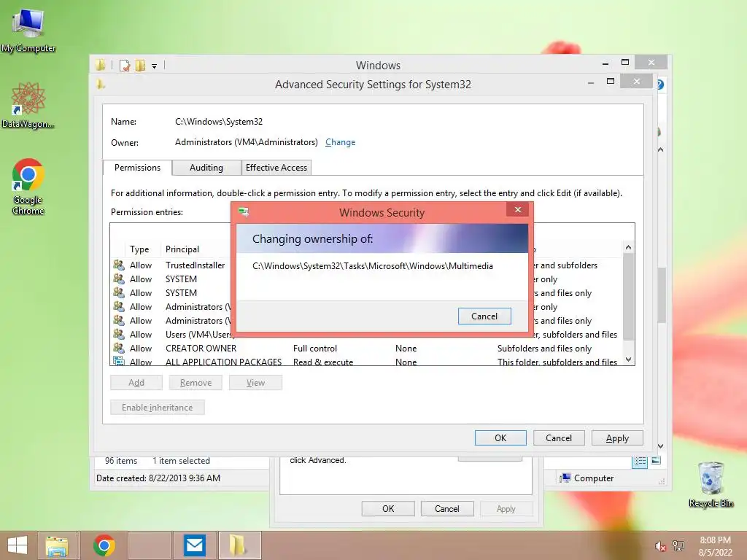This screenshot has height=560, width=747.
Task: Confirm Advanced Security Settings with OK
Action: (x=500, y=438)
